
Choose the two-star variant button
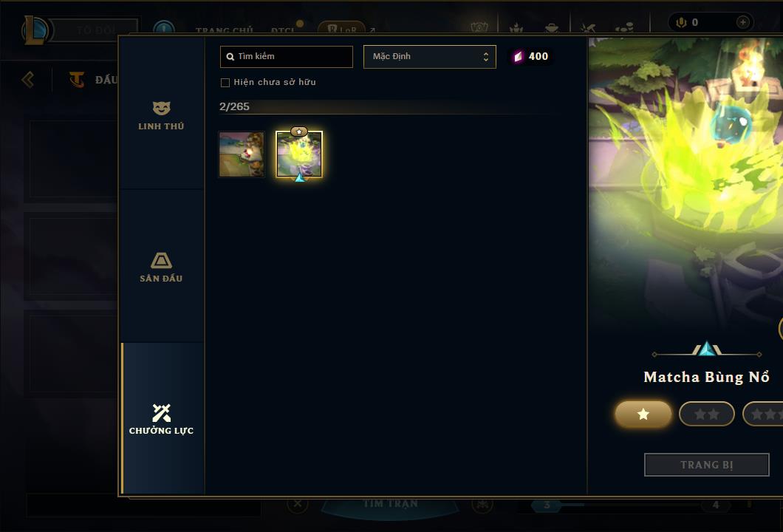point(707,414)
